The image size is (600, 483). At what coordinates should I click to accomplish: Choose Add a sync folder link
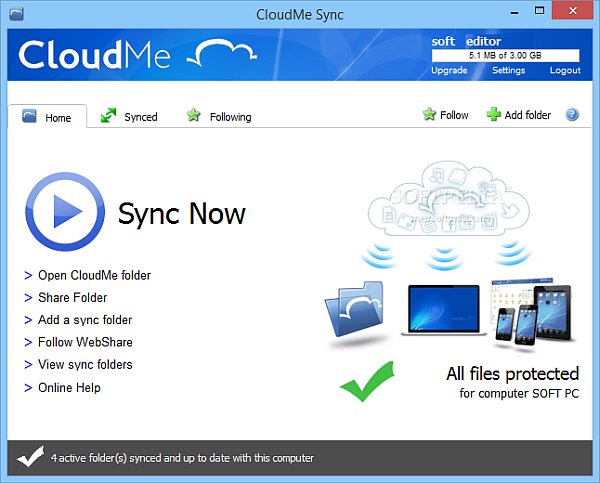point(85,320)
